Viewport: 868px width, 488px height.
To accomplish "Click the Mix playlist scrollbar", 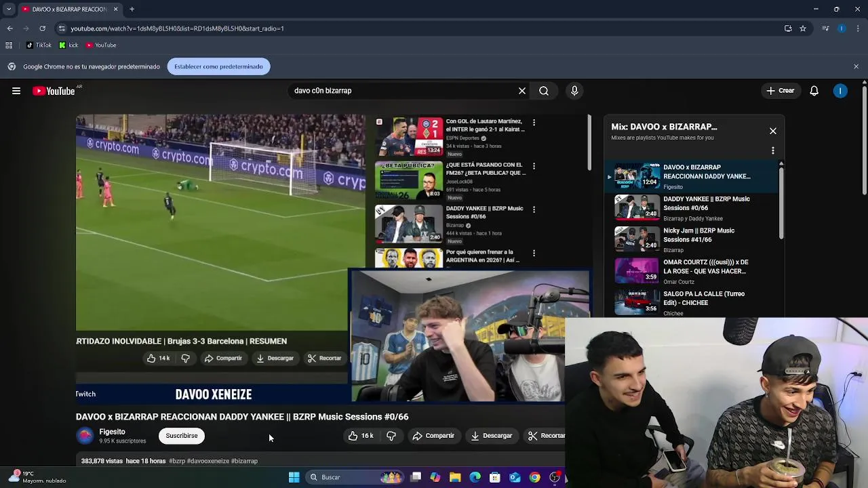I will (x=781, y=203).
